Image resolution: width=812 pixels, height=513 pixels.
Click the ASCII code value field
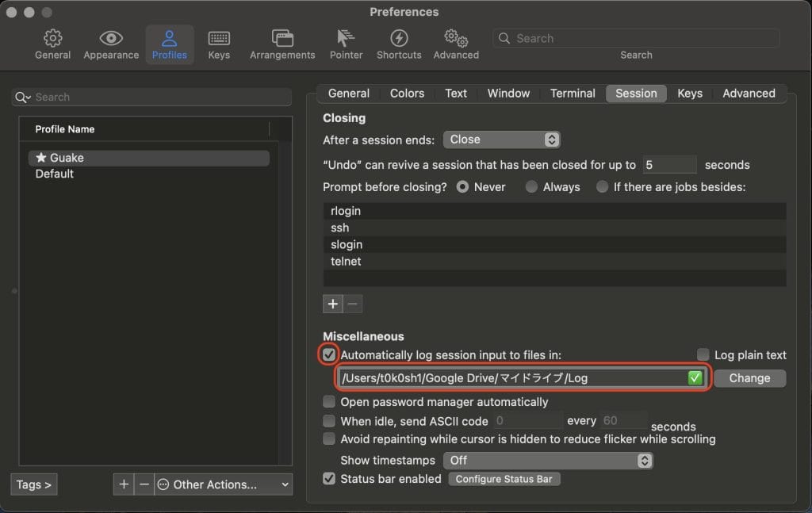[527, 421]
